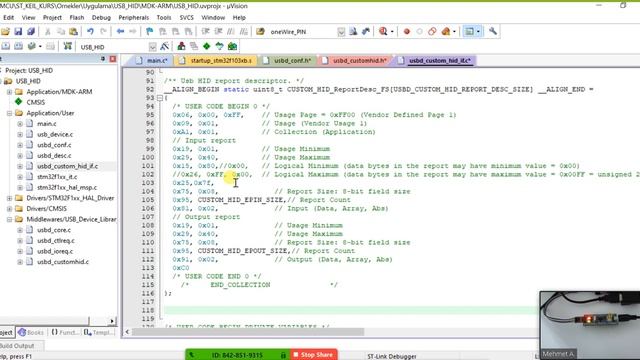
Task: Open the Debug menu
Action: 101,18
